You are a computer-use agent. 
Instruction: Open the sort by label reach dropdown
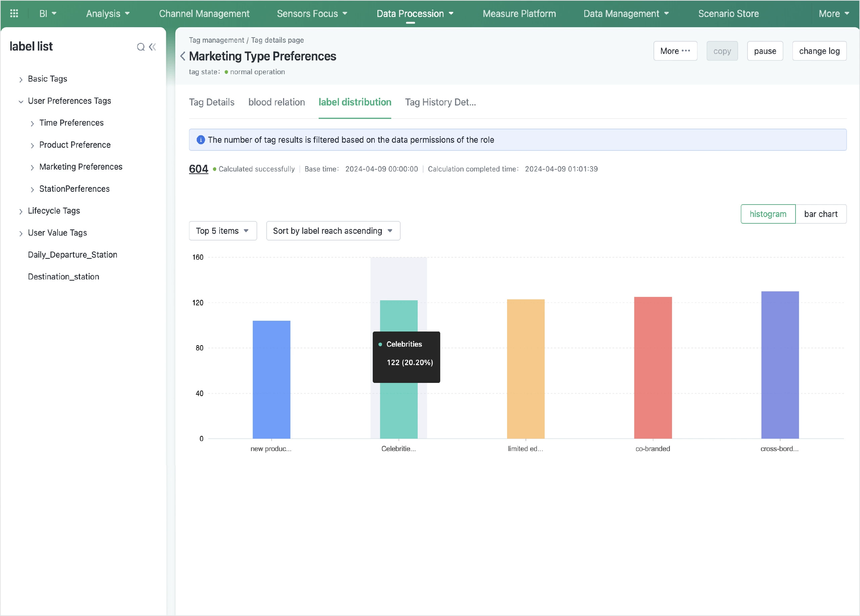333,231
